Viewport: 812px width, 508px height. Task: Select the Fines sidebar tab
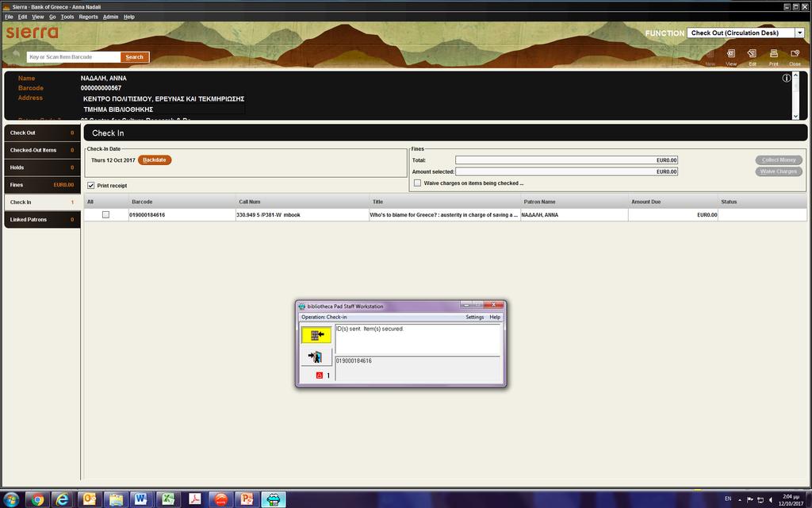point(42,184)
